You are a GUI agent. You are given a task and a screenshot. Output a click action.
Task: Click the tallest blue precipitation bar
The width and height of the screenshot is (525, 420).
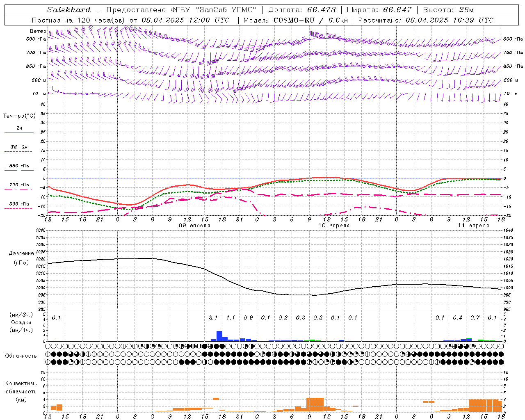[219, 336]
